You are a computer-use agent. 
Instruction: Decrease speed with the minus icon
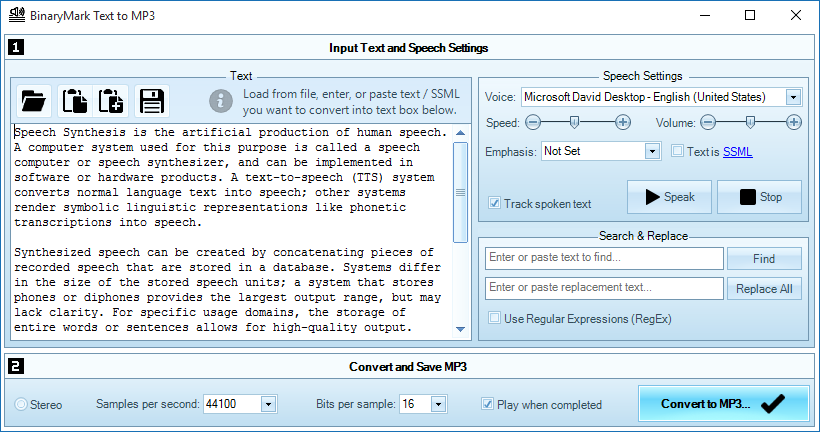533,122
